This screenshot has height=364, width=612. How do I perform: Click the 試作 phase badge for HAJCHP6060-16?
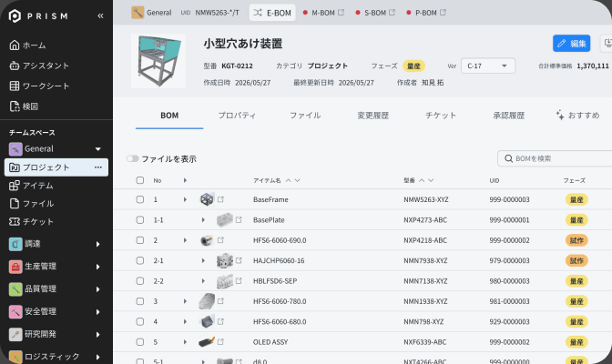click(576, 260)
